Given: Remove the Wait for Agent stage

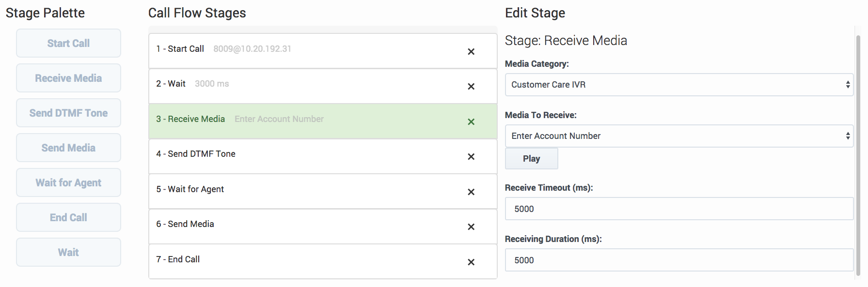Looking at the screenshot, I should [471, 192].
